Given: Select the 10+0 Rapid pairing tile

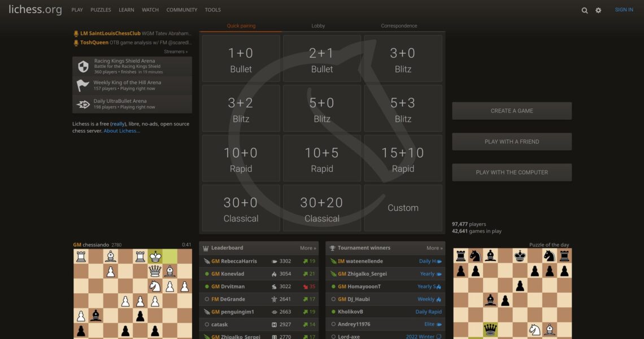Looking at the screenshot, I should (241, 158).
